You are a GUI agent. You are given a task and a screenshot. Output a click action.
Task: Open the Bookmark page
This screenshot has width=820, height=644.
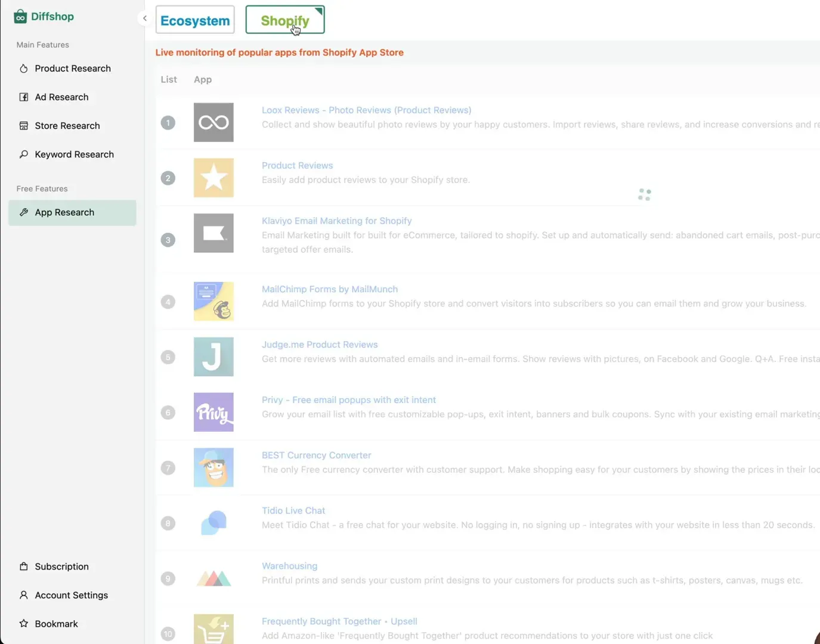click(72, 624)
